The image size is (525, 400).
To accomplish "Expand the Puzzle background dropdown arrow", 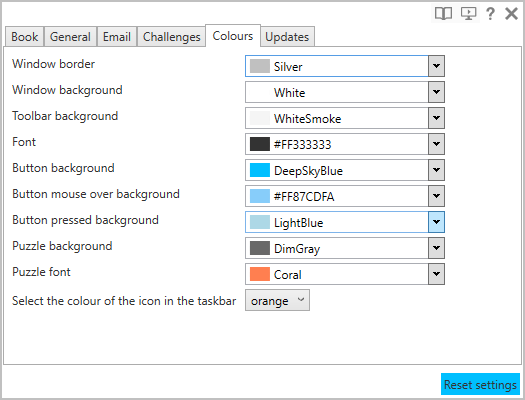I will coord(436,248).
